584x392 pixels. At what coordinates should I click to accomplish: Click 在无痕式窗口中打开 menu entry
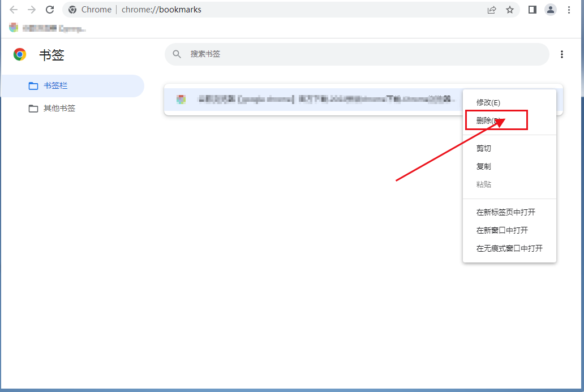click(x=509, y=248)
